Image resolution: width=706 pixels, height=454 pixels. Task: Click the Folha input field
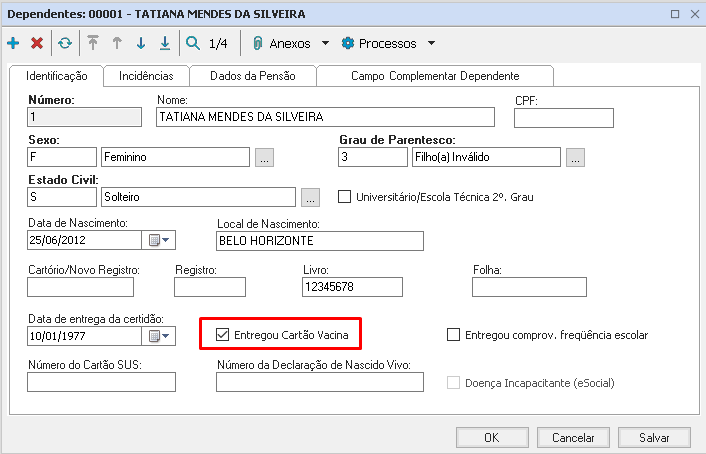coord(529,287)
